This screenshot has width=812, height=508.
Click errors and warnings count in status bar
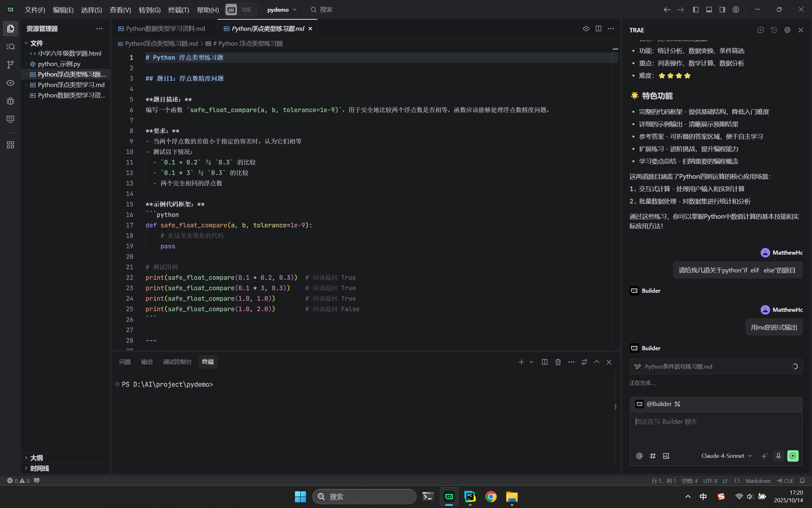click(18, 481)
